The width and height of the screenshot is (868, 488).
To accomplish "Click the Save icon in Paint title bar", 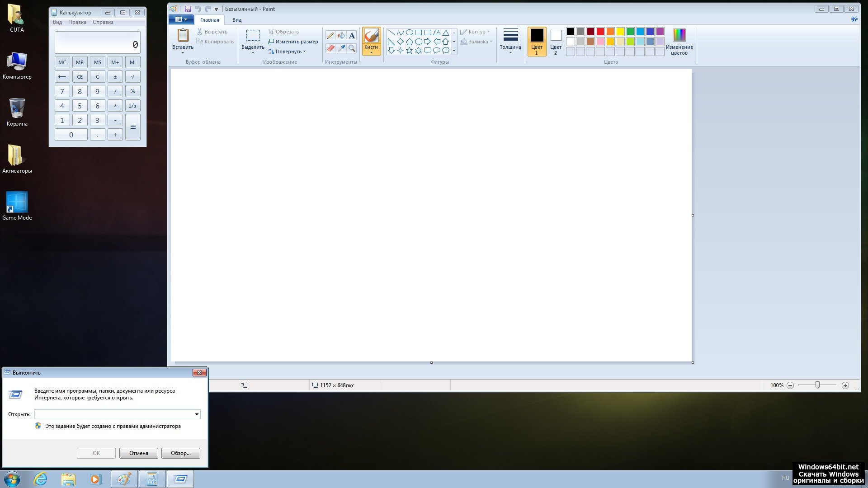I will [x=188, y=9].
